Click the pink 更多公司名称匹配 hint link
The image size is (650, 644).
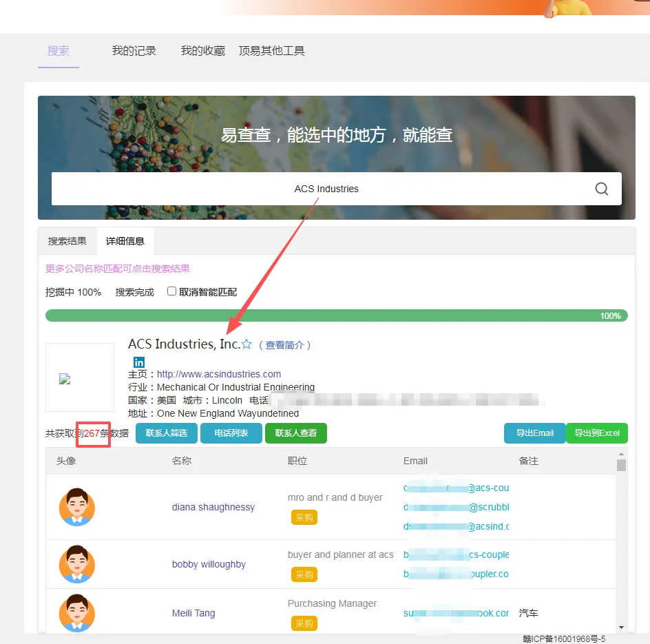tap(118, 269)
